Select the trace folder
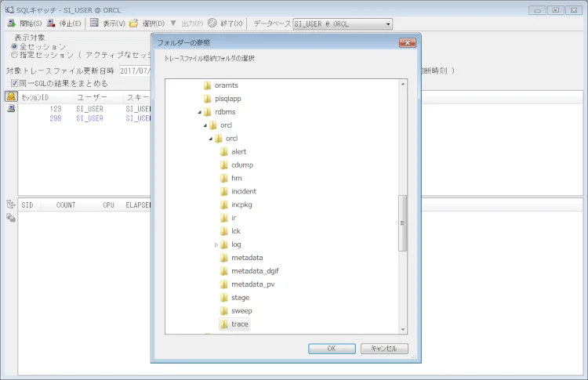 tap(240, 324)
